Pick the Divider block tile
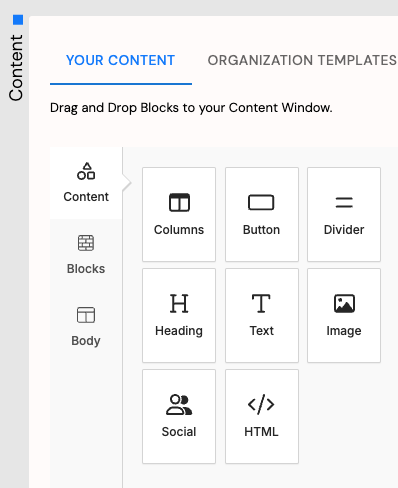Screen dimensions: 398x488 click(x=344, y=214)
